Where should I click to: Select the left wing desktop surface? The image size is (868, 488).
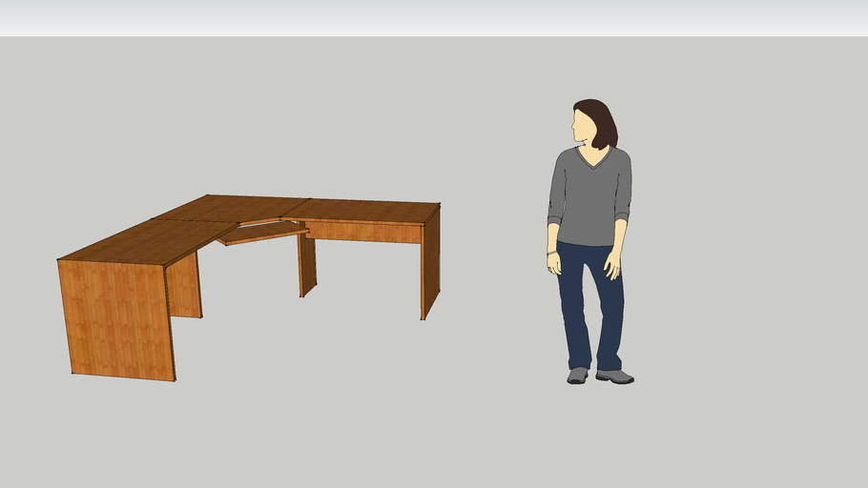tap(143, 241)
